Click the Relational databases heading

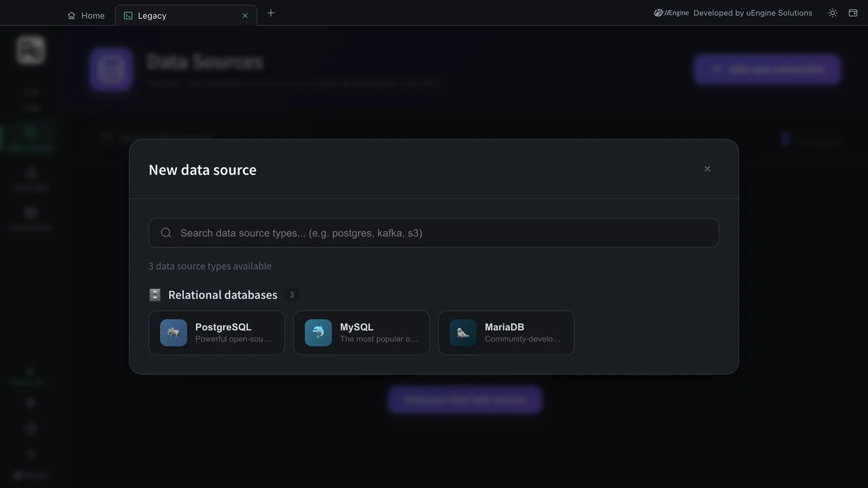click(222, 295)
